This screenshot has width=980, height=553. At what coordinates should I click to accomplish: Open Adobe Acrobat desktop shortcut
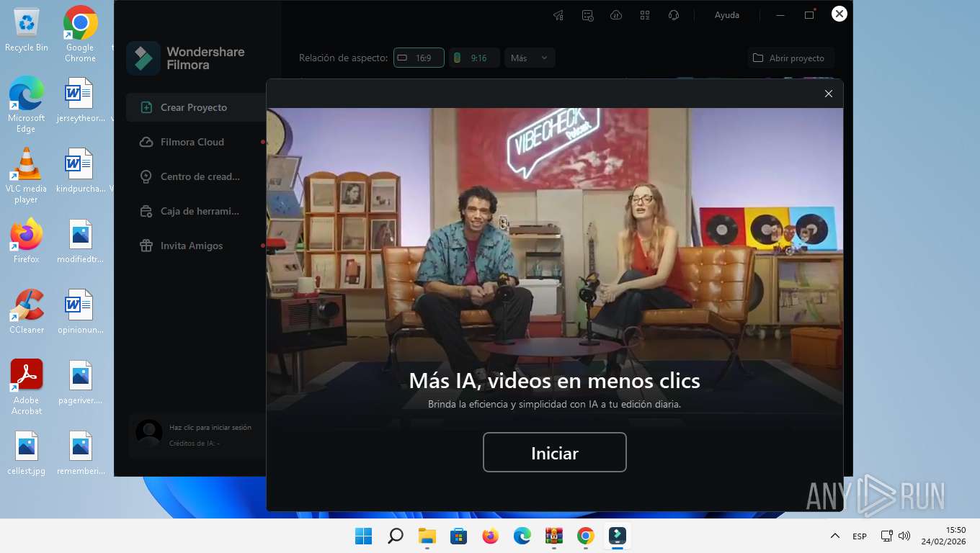click(x=27, y=387)
